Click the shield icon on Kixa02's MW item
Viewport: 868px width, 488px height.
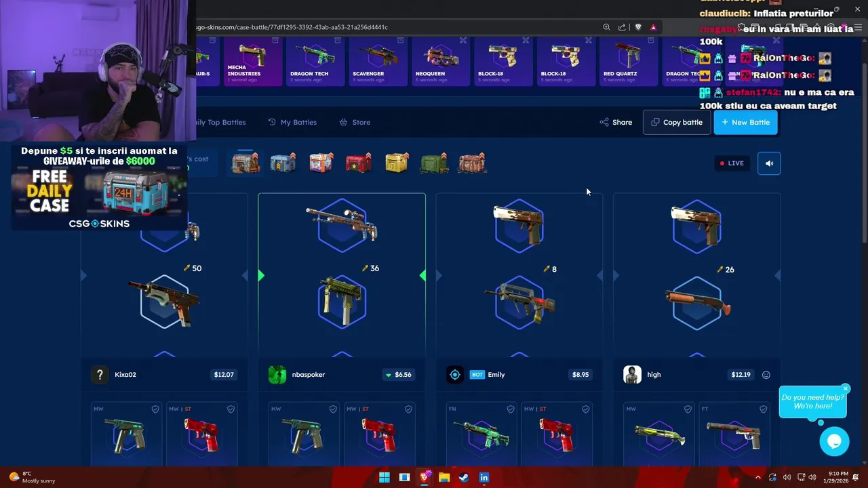(x=155, y=409)
